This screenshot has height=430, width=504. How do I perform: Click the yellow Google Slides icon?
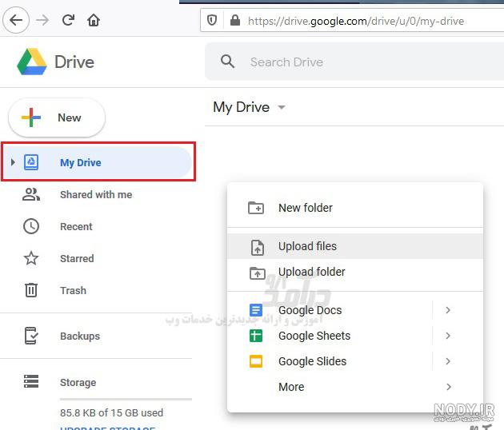click(x=256, y=361)
